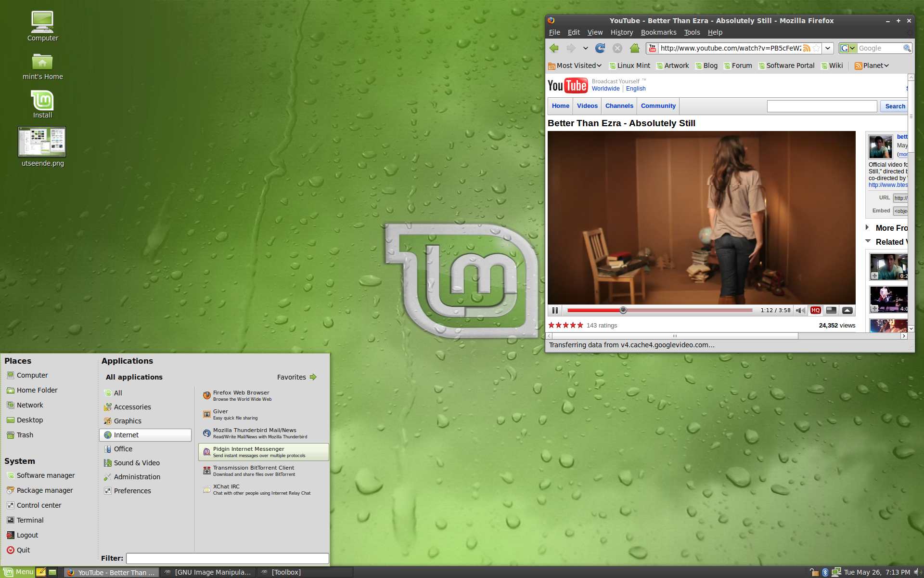
Task: Click the RSS feed icon in URL bar
Action: coord(807,48)
